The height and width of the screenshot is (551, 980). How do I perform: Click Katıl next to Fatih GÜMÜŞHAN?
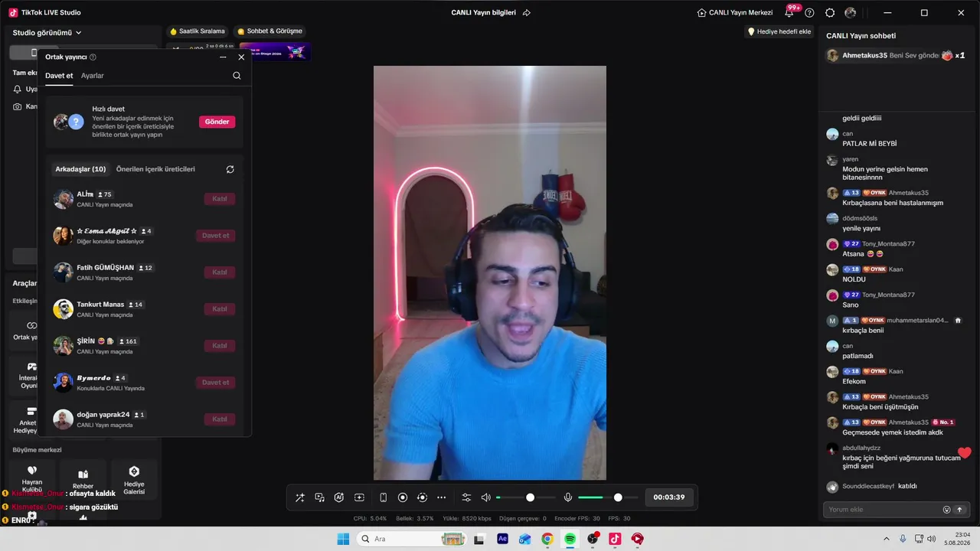[x=220, y=272]
